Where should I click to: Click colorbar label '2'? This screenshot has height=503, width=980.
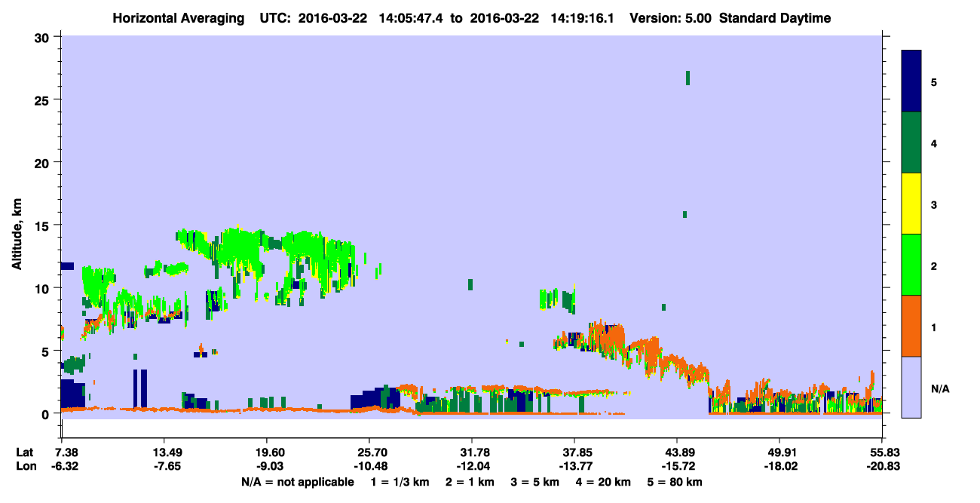(934, 265)
